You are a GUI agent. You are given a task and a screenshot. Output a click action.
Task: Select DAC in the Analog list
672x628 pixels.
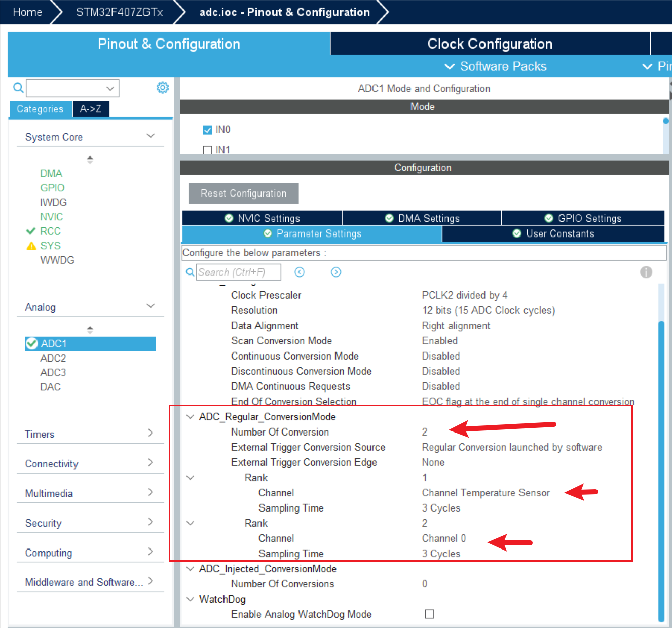tap(50, 387)
